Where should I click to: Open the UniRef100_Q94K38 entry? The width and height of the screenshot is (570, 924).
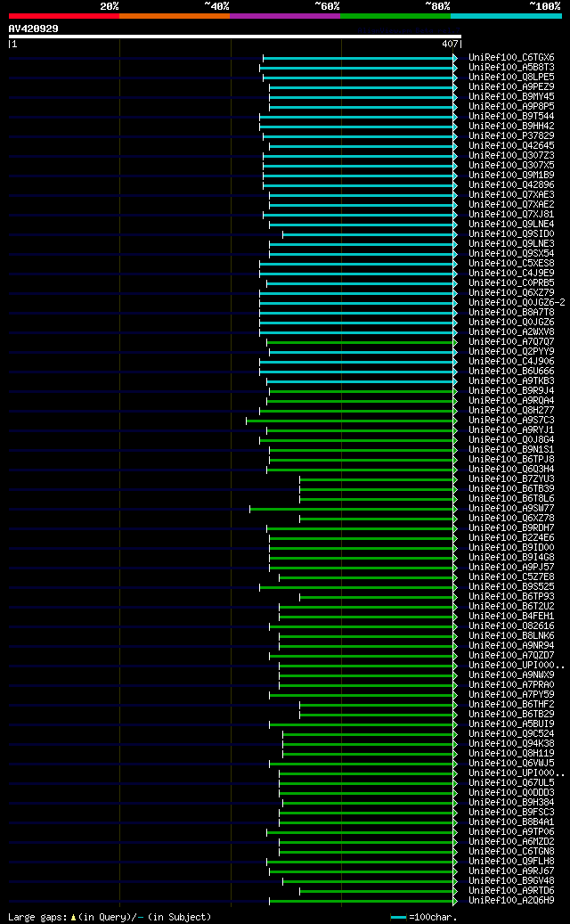click(x=511, y=743)
